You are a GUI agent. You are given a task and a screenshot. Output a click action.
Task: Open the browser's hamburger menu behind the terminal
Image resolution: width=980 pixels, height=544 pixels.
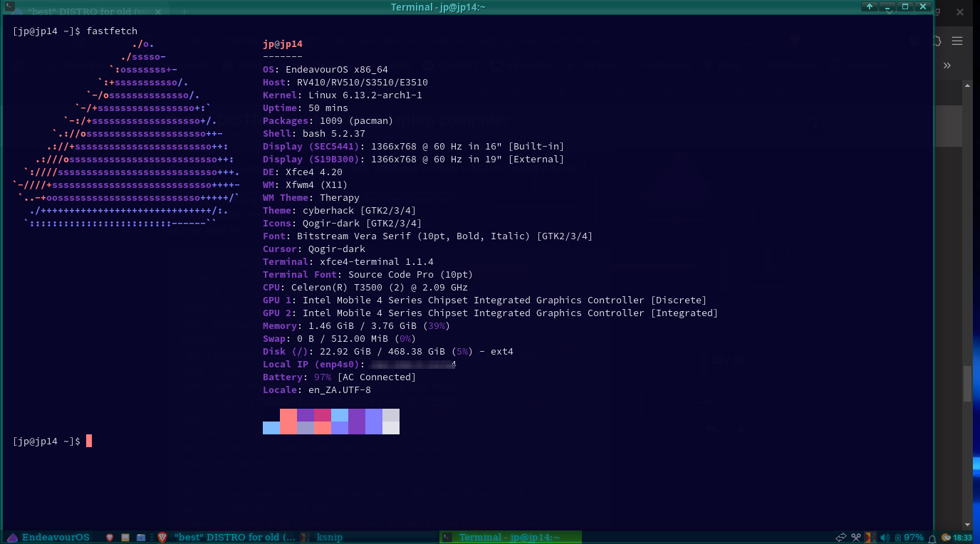click(957, 41)
